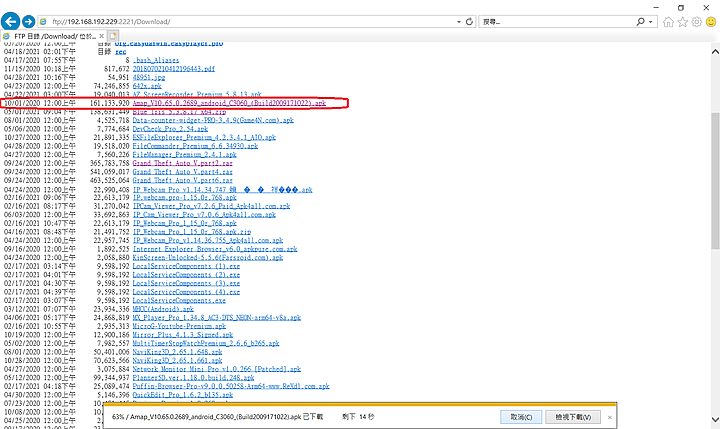The width and height of the screenshot is (720, 429).
Task: Download IP_Webcam_Pro_v1.14.36.755 apk link
Action: 208,240
